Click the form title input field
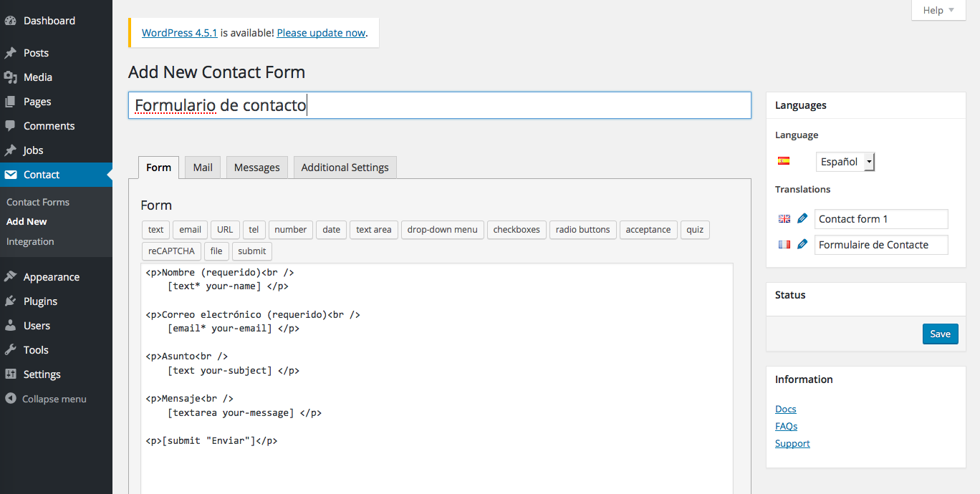Viewport: 980px width, 494px height. pyautogui.click(x=439, y=105)
